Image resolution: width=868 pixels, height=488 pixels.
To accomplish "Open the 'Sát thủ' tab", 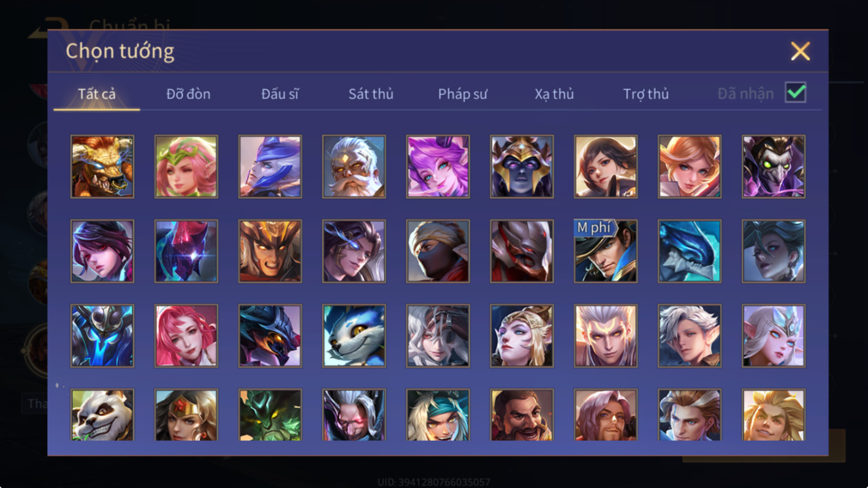I will (x=371, y=94).
